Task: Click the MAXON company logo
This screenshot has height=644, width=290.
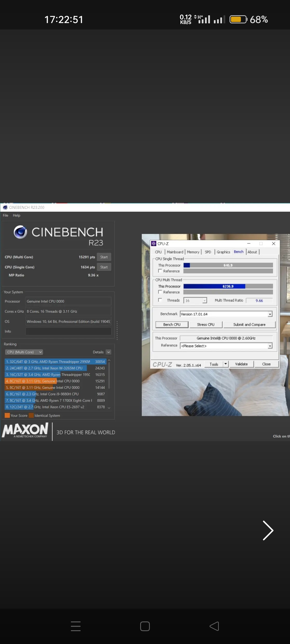Action: [x=25, y=430]
